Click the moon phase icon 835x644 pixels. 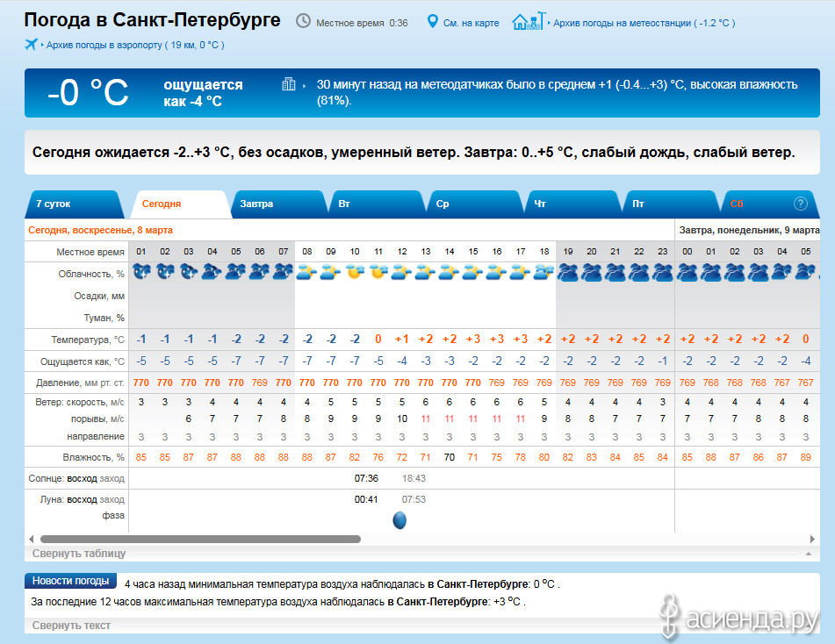400,520
